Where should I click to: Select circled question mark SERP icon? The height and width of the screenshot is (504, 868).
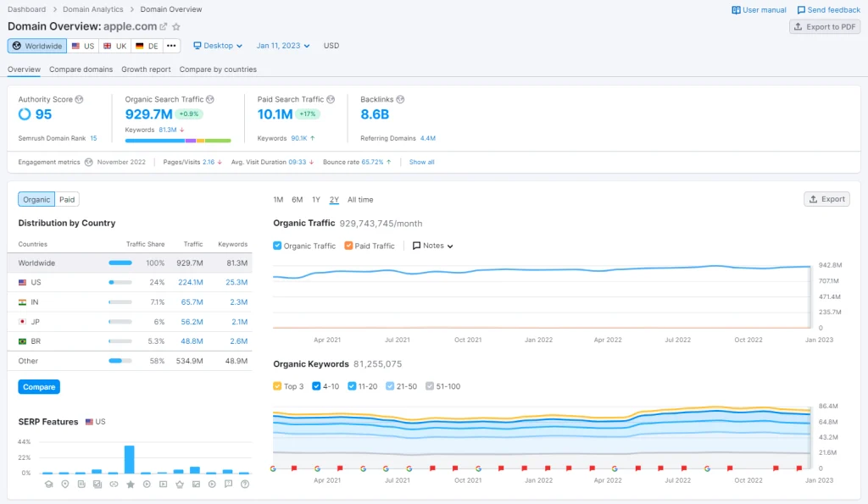(x=245, y=484)
